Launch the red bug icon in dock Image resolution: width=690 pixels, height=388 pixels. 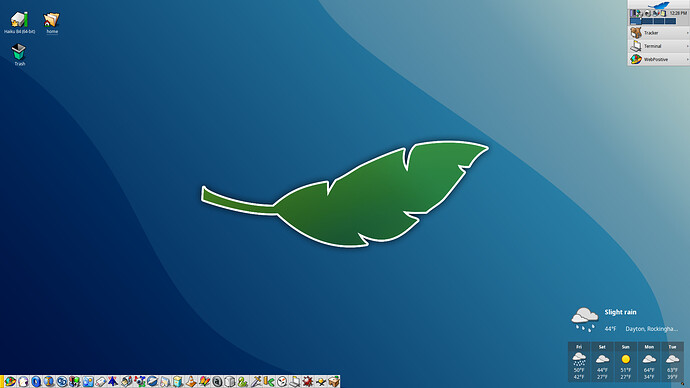point(307,381)
